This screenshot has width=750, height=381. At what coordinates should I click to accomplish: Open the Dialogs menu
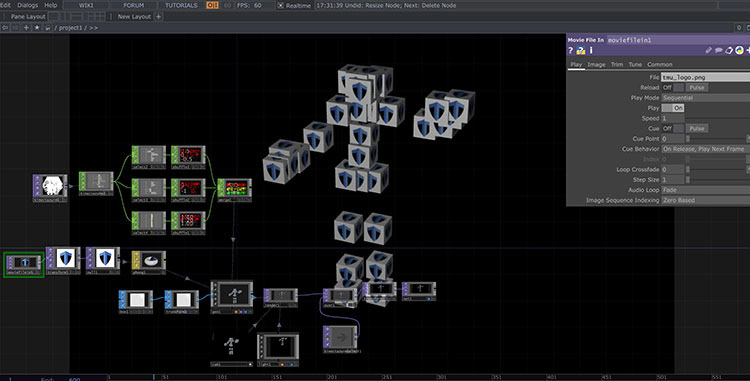pos(27,5)
